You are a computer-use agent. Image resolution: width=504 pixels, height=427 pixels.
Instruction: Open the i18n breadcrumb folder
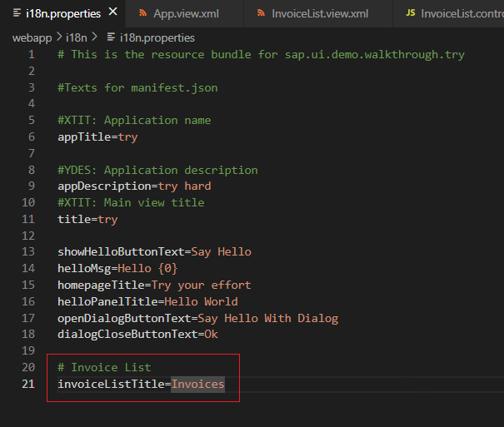click(x=77, y=38)
